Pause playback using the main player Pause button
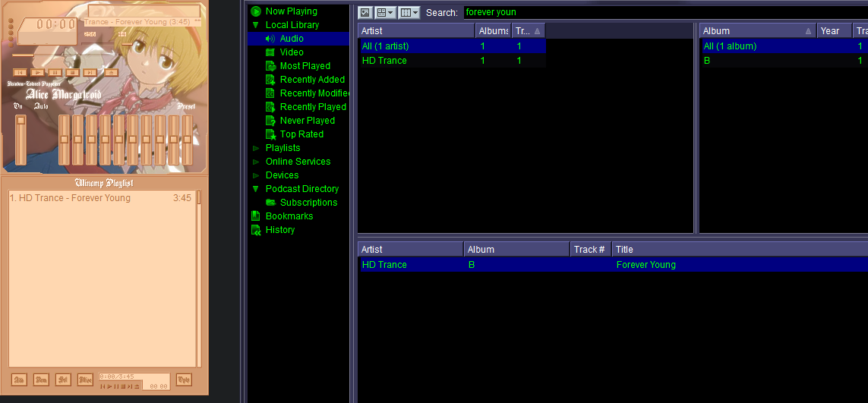This screenshot has width=868, height=403. 55,73
